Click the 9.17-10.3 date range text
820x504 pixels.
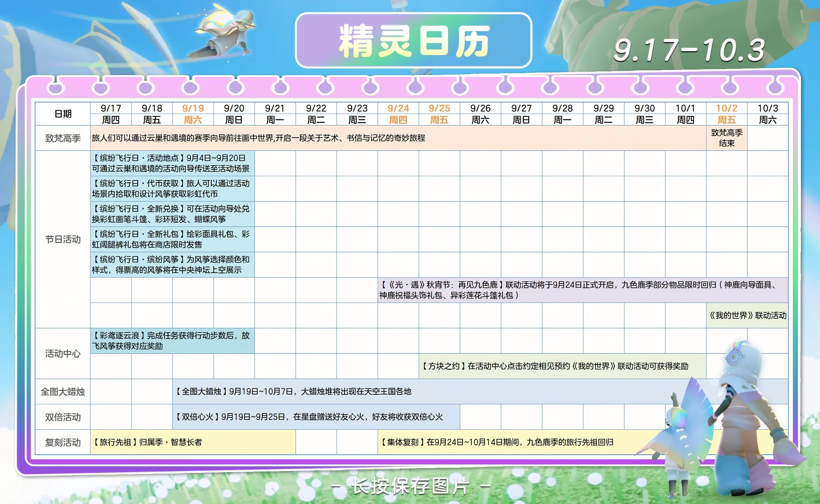[x=689, y=50]
